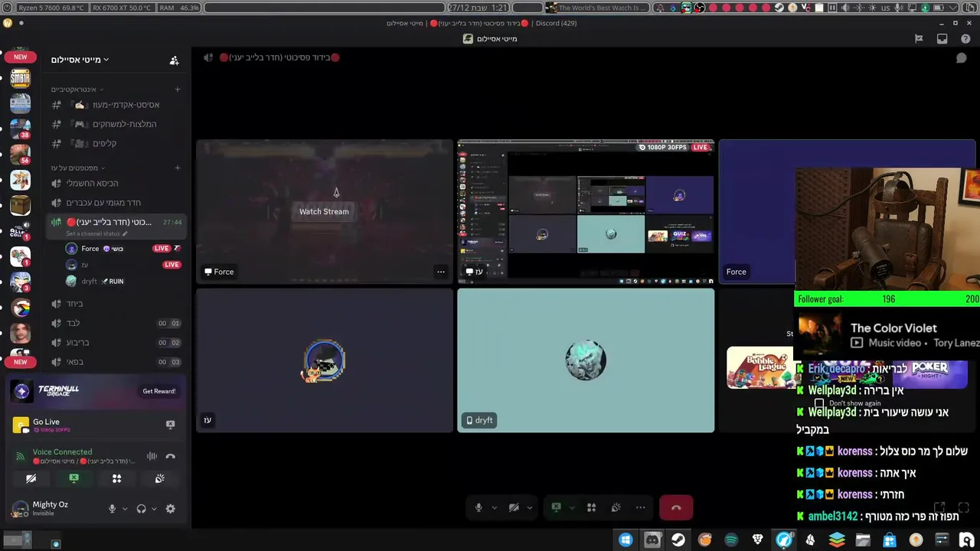Add a channel to the מפטפטים על עז category
The height and width of the screenshot is (551, 980).
point(178,168)
